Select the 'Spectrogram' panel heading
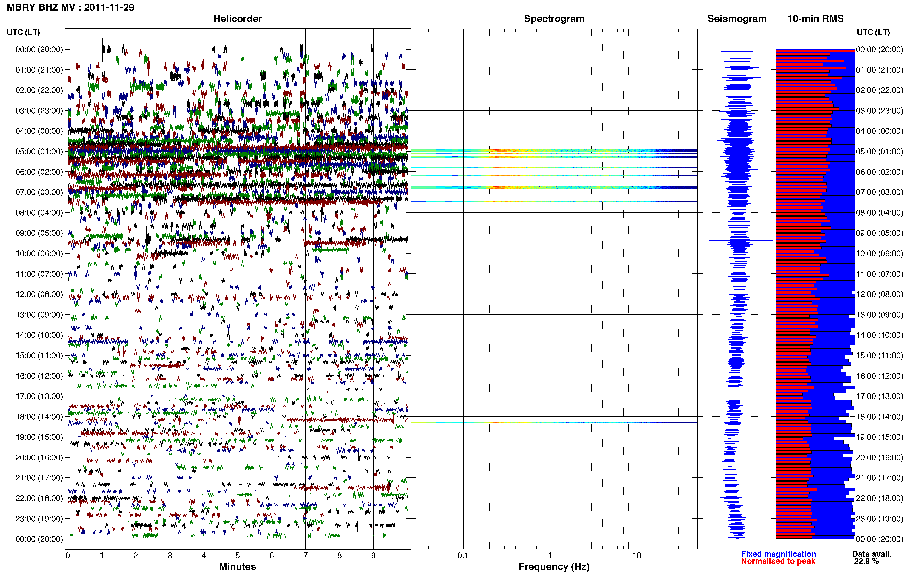The image size is (924, 578). coord(554,19)
